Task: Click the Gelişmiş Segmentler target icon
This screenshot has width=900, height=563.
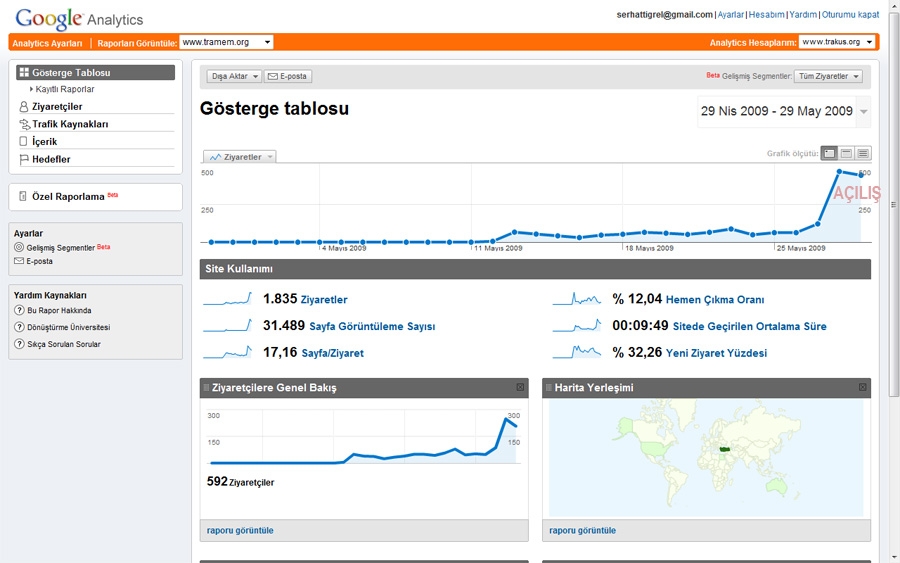Action: click(x=19, y=247)
